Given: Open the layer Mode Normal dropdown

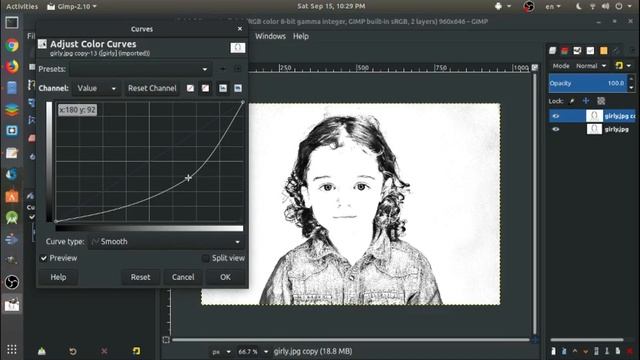Looking at the screenshot, I should (591, 66).
